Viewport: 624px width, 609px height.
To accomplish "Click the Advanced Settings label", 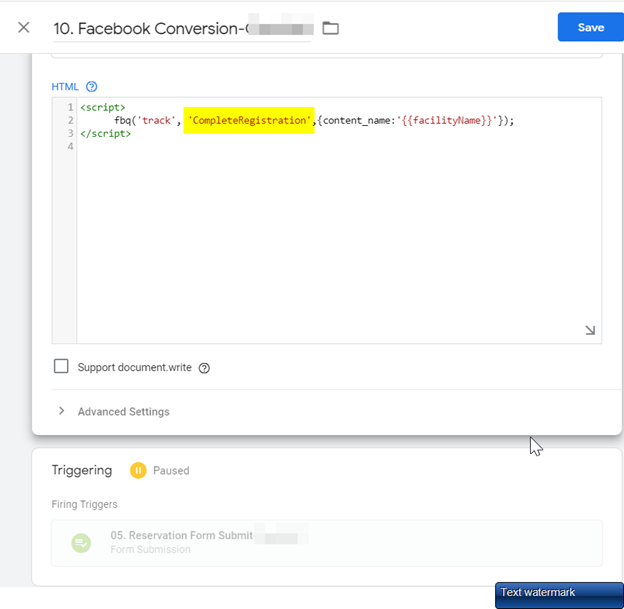I will pos(123,412).
